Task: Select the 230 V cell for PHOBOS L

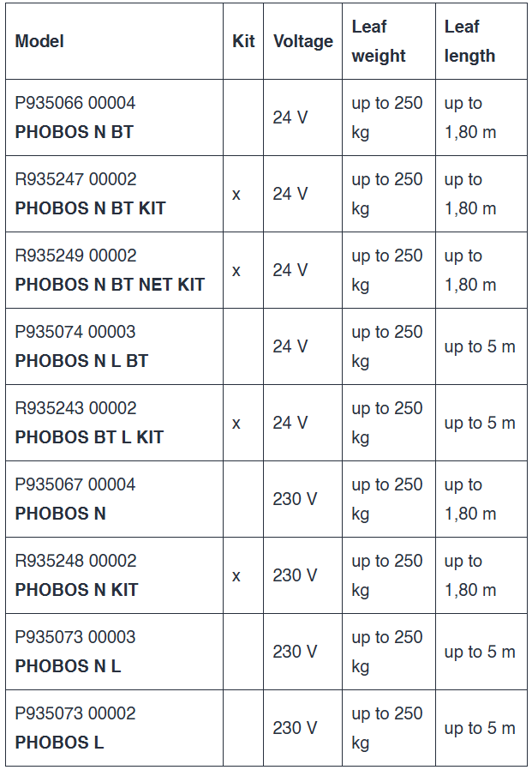Action: point(294,728)
